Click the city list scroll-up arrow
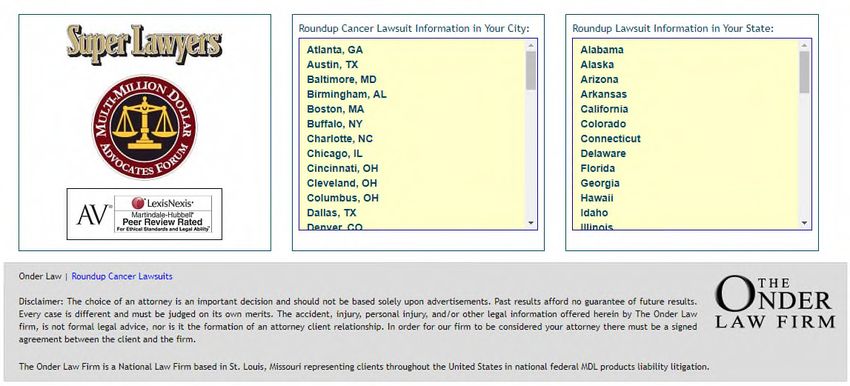The width and height of the screenshot is (850, 386). coord(531,46)
